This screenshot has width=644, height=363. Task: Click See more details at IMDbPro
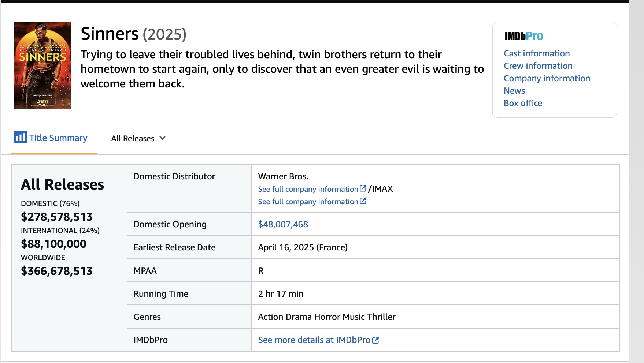point(314,340)
